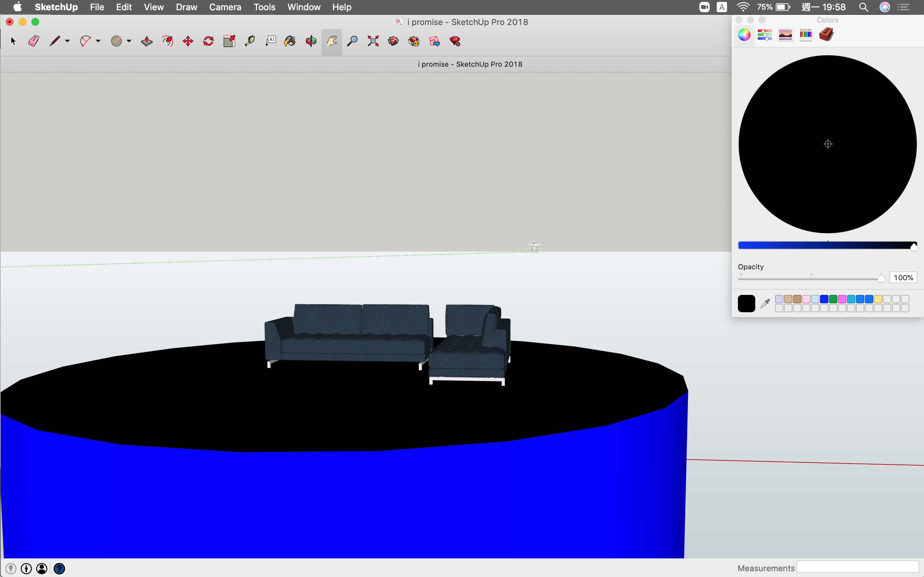This screenshot has height=577, width=924.
Task: Open the 3D Warehouse icon
Action: [x=393, y=41]
